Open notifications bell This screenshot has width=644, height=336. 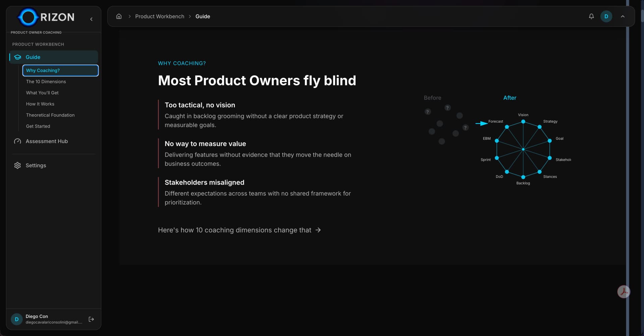coord(591,16)
